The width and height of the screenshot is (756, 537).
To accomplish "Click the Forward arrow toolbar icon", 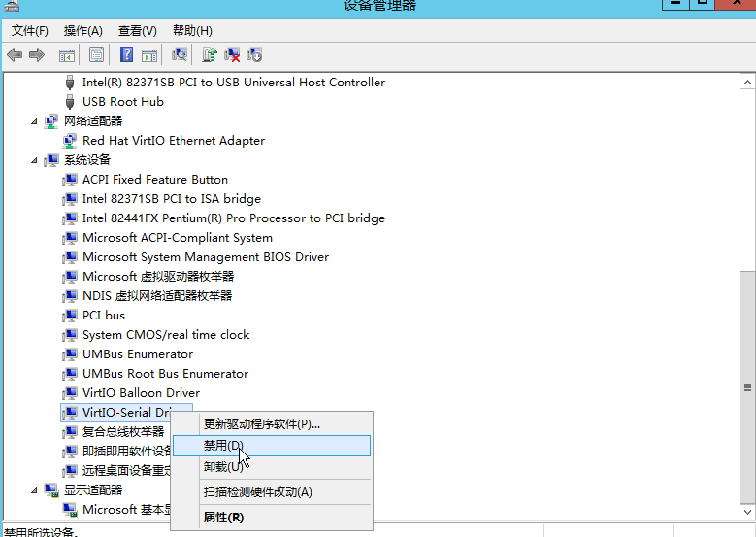I will pos(37,55).
